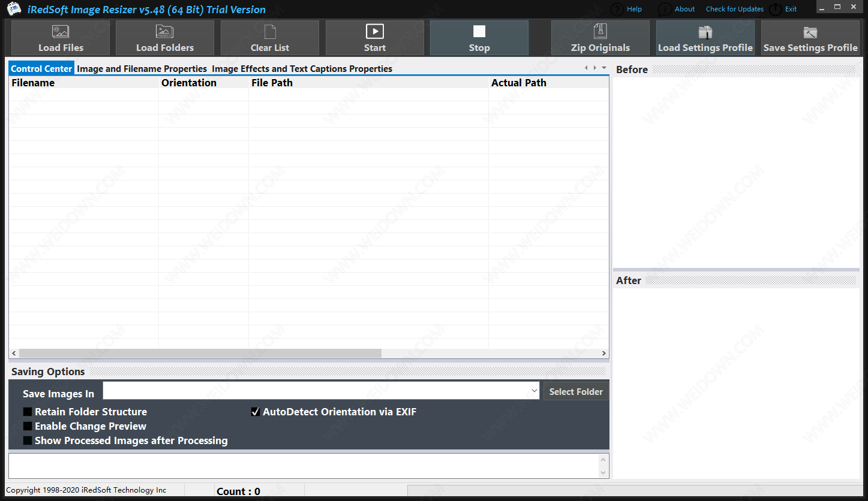Click the log area scroll-down arrow
This screenshot has height=501, width=868.
[604, 472]
